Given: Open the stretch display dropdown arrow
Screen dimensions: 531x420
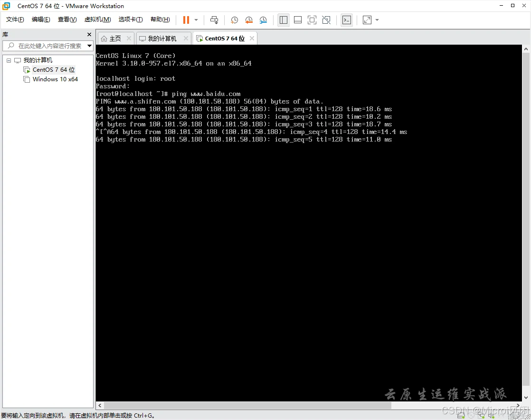Looking at the screenshot, I should pyautogui.click(x=377, y=20).
